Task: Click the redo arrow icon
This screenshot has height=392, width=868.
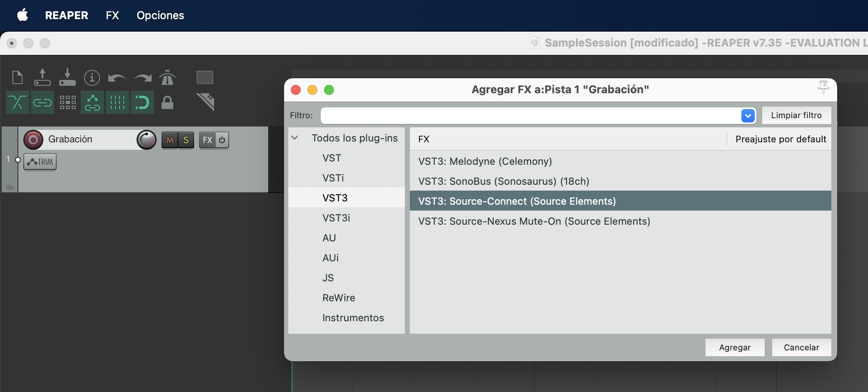Action: [x=143, y=78]
